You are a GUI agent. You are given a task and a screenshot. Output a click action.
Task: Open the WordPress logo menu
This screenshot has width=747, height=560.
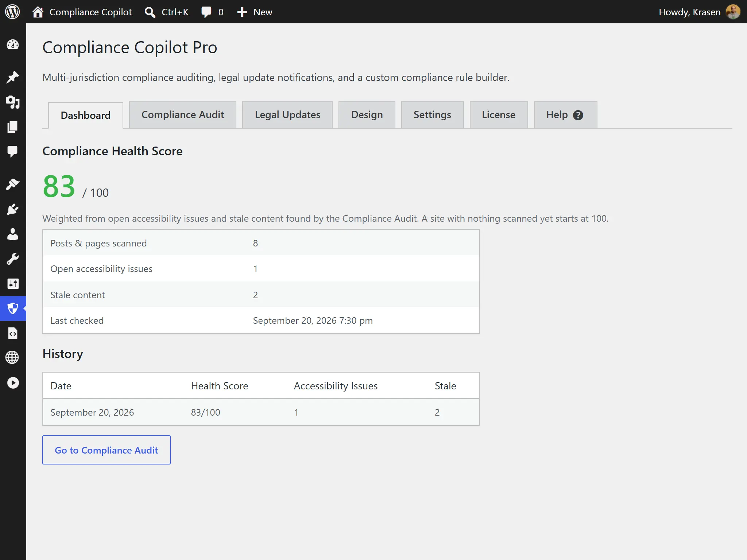pyautogui.click(x=12, y=12)
